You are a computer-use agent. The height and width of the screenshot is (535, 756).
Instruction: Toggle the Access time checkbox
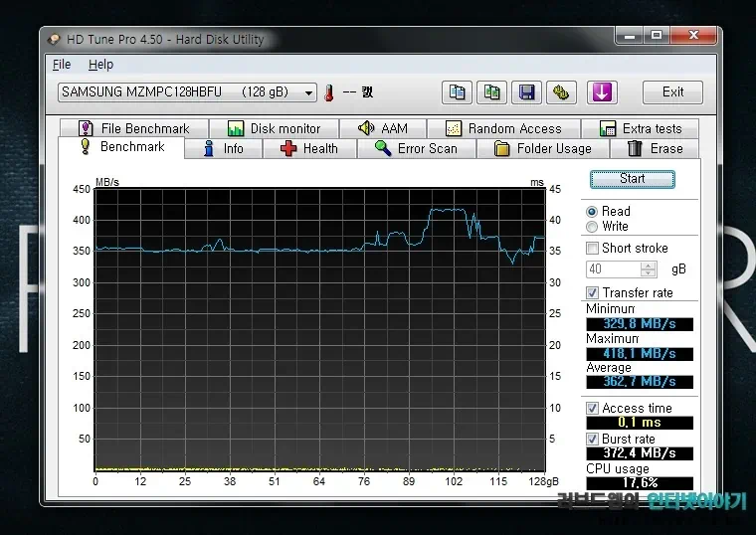pos(592,409)
